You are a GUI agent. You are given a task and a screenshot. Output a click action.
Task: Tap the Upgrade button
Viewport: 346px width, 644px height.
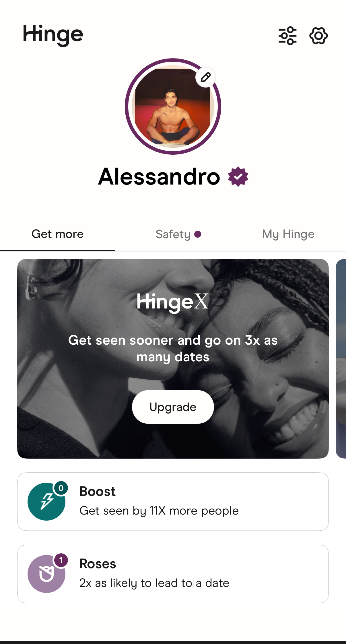click(x=173, y=407)
